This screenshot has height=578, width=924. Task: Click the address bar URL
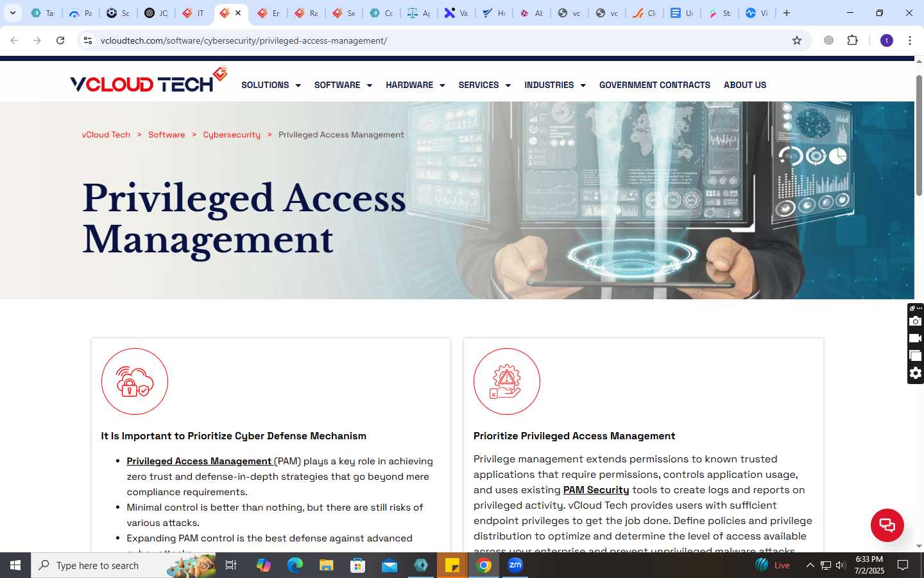tap(244, 40)
